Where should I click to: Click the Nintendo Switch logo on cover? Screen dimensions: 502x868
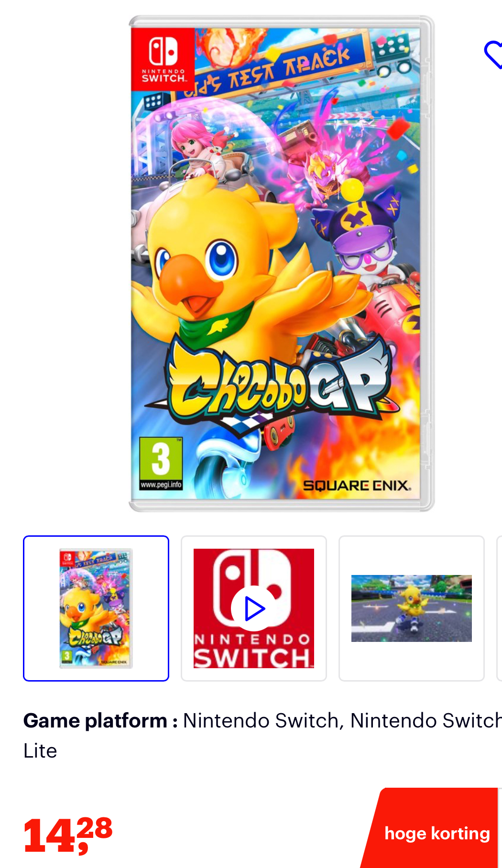click(163, 59)
